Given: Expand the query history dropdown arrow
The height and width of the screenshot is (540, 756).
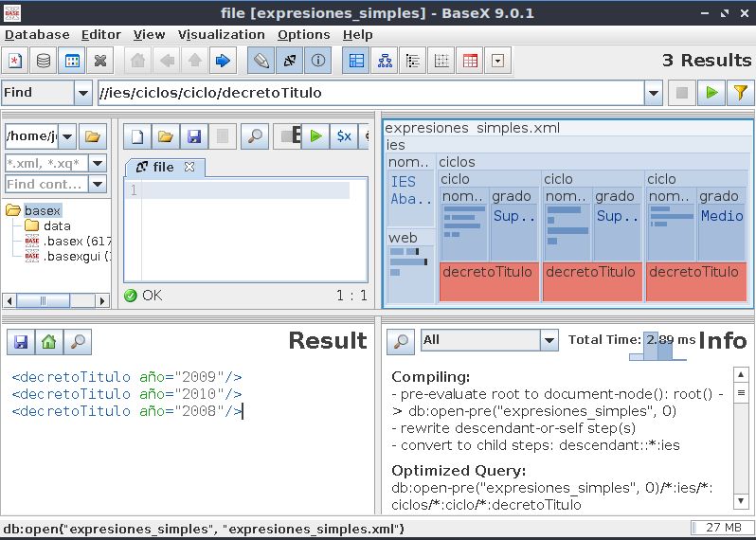Looking at the screenshot, I should pyautogui.click(x=653, y=93).
